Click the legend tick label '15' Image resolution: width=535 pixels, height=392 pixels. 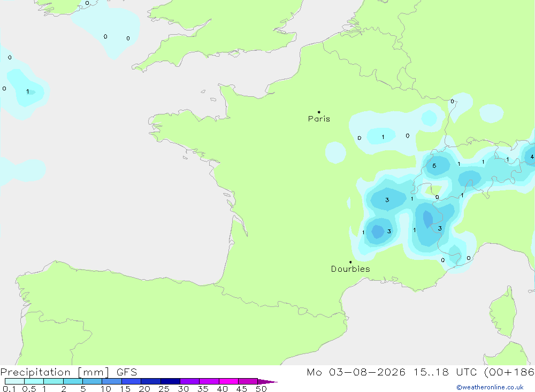click(x=125, y=389)
